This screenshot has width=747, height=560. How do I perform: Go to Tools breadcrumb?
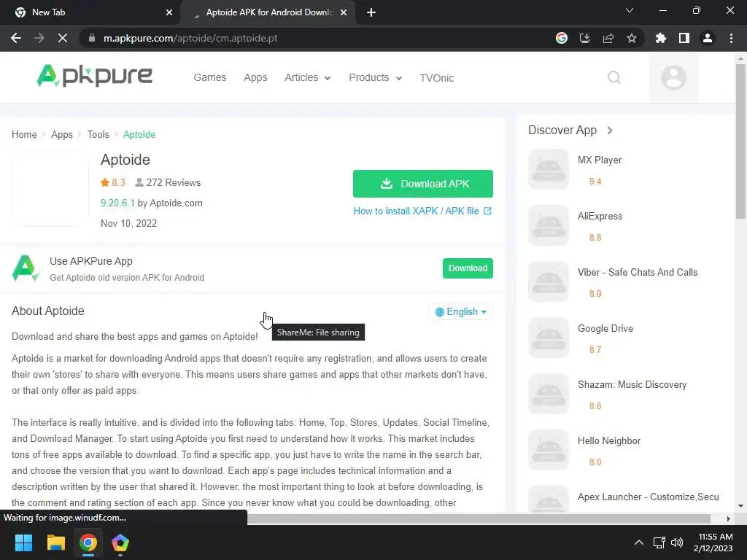point(98,134)
